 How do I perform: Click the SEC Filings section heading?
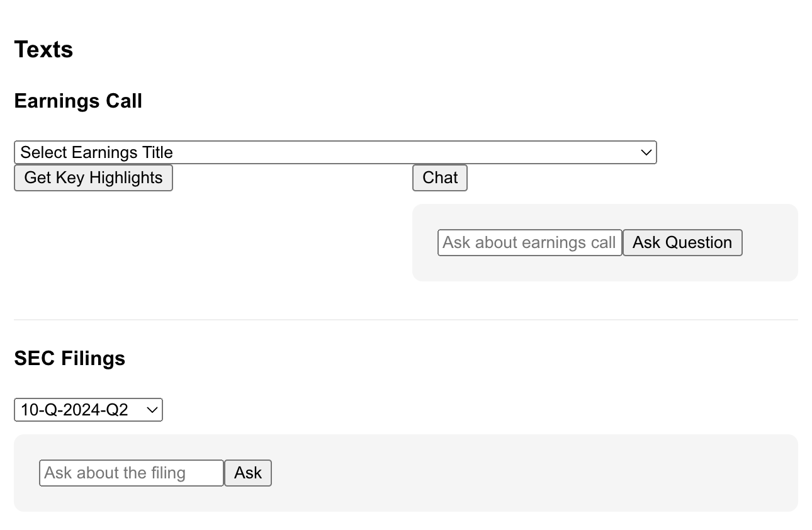tap(69, 358)
